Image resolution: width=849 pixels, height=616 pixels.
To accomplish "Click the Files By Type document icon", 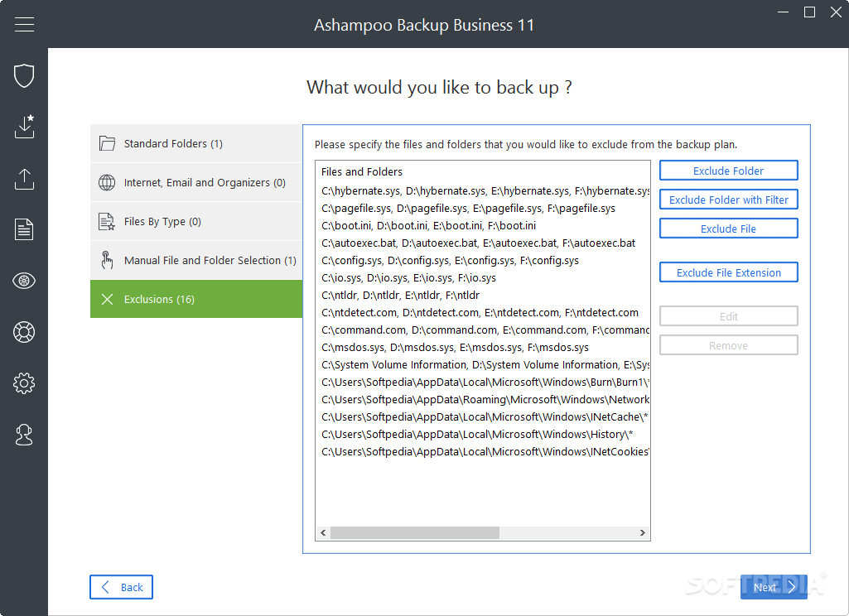I will 107,221.
